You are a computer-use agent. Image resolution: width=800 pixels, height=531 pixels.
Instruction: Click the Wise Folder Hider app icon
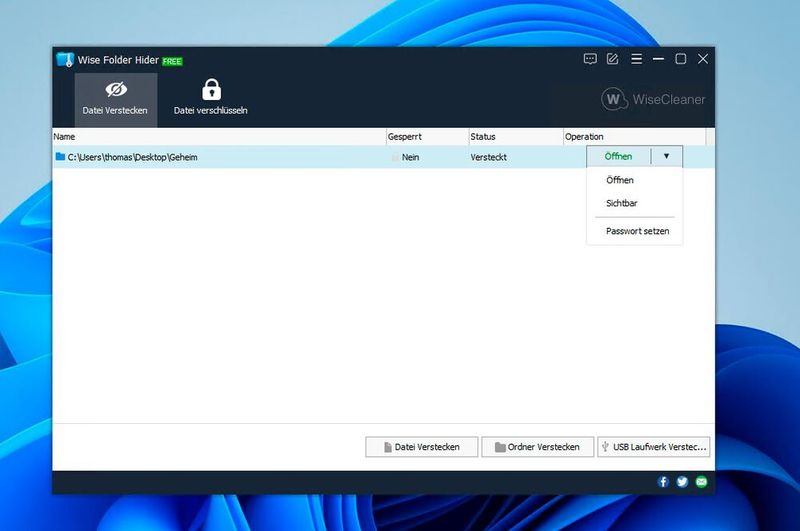[x=65, y=60]
